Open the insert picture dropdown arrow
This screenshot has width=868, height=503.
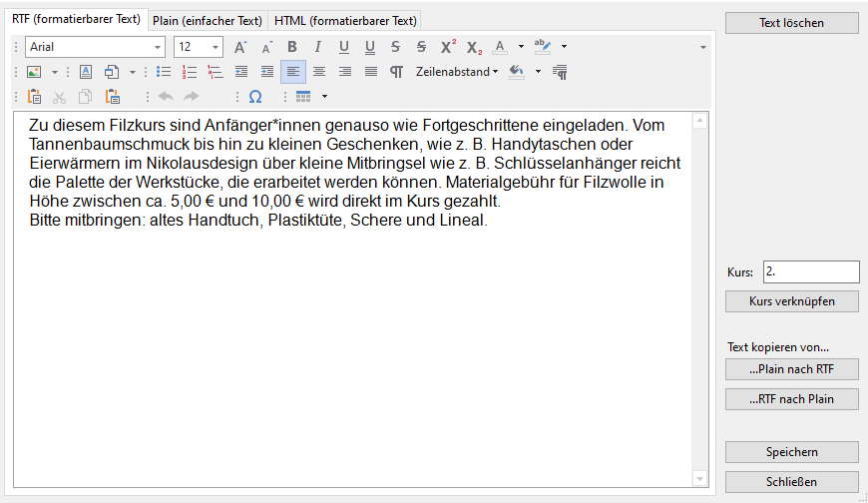(x=54, y=72)
